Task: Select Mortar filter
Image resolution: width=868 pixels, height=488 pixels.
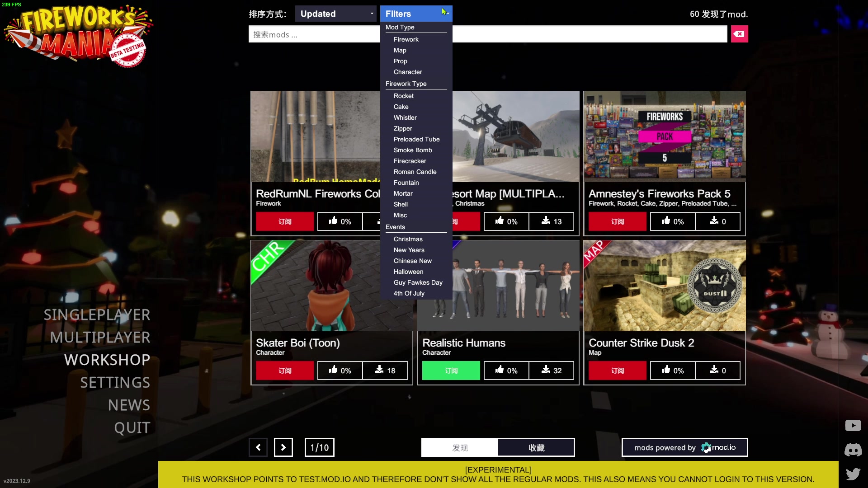Action: point(403,193)
